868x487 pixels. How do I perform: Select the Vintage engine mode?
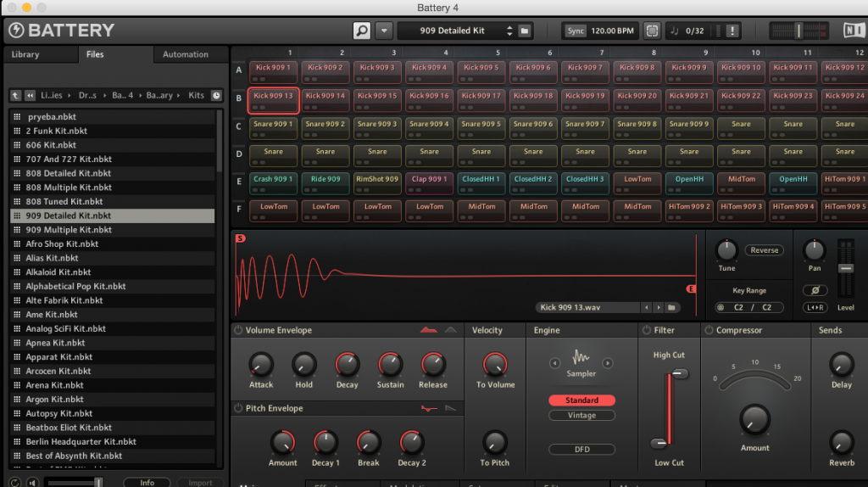(581, 415)
